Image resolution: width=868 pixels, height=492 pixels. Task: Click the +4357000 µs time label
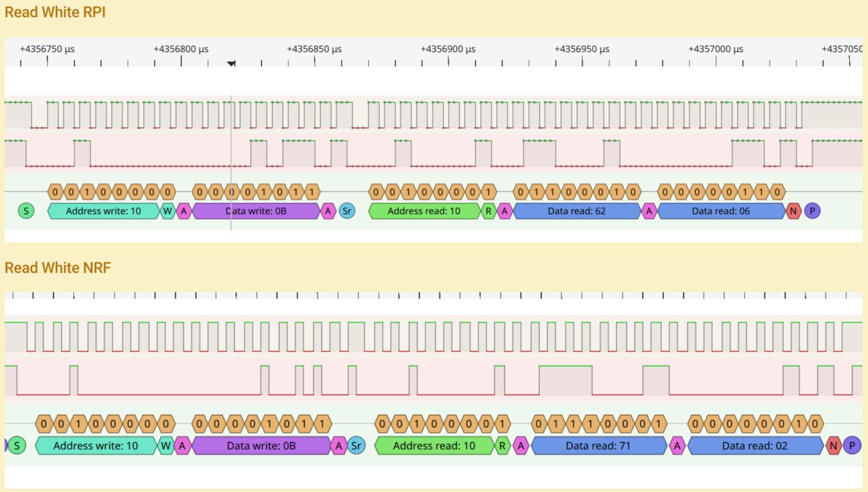click(716, 49)
